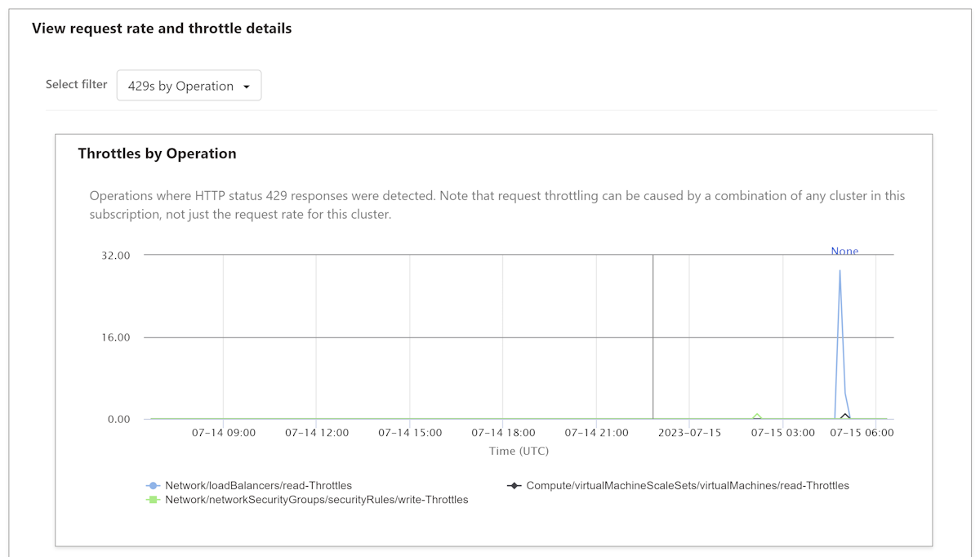Viewport: 980px width, 557px height.
Task: Click the "View request rate and throttle details" heading
Action: click(162, 29)
